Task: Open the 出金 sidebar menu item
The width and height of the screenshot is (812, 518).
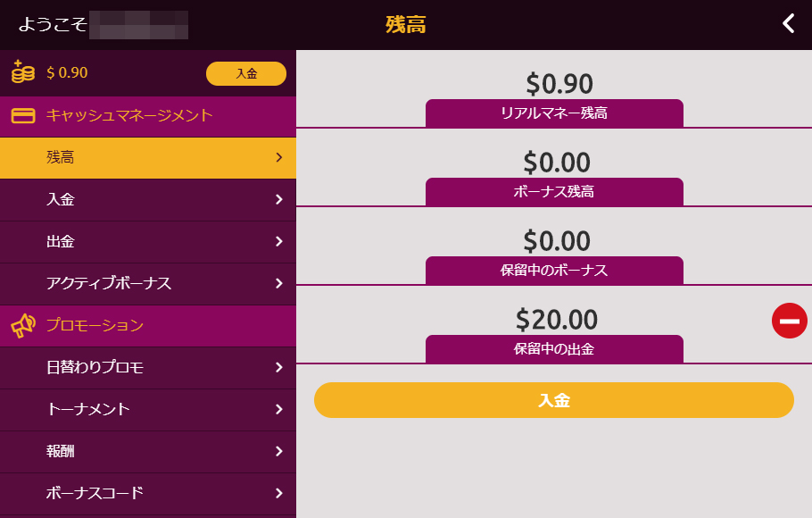Action: [148, 242]
